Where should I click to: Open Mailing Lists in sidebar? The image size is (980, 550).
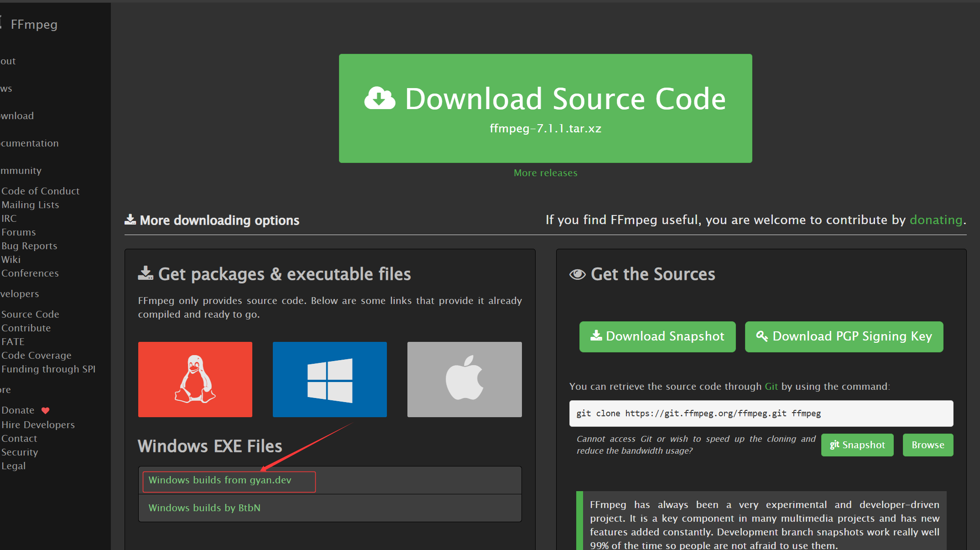pos(30,205)
